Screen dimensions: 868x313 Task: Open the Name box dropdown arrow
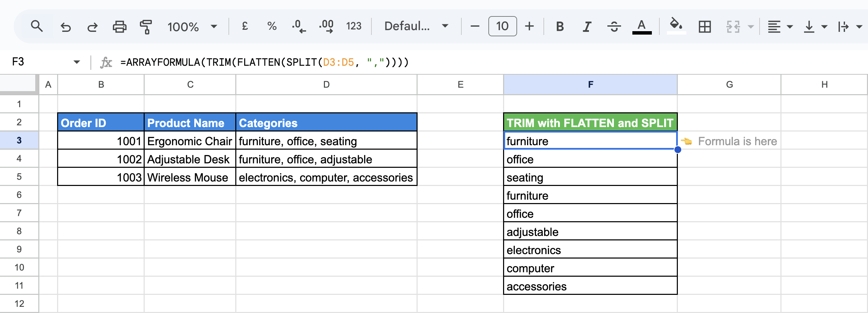tap(77, 62)
